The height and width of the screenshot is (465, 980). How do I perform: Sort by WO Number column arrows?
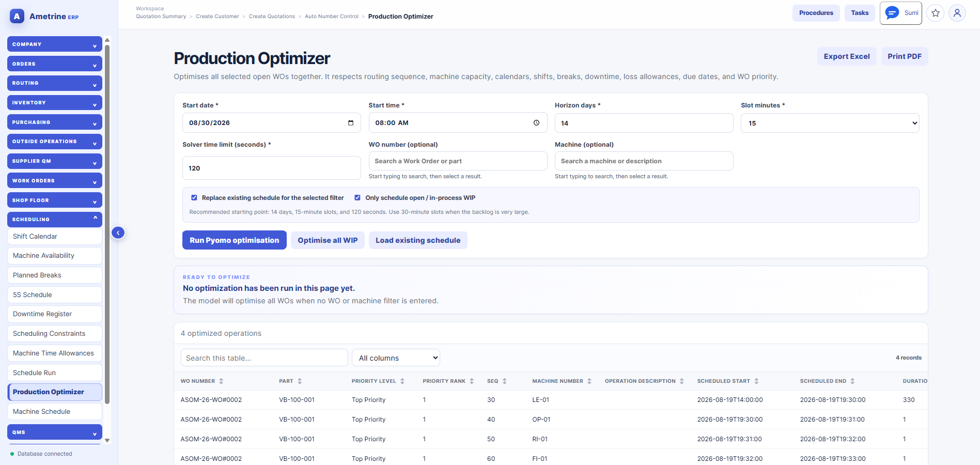(x=221, y=381)
